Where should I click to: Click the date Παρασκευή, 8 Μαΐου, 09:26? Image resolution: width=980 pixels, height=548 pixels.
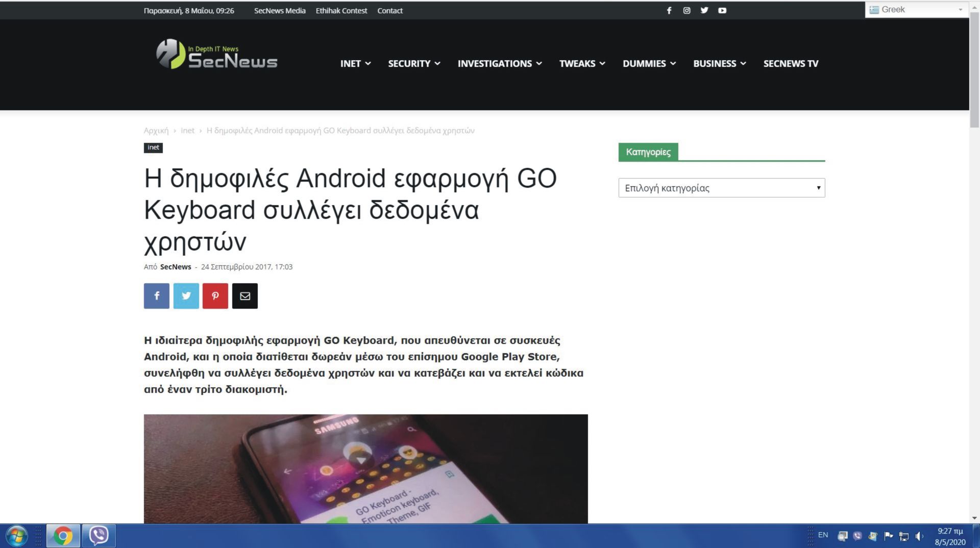coord(189,10)
